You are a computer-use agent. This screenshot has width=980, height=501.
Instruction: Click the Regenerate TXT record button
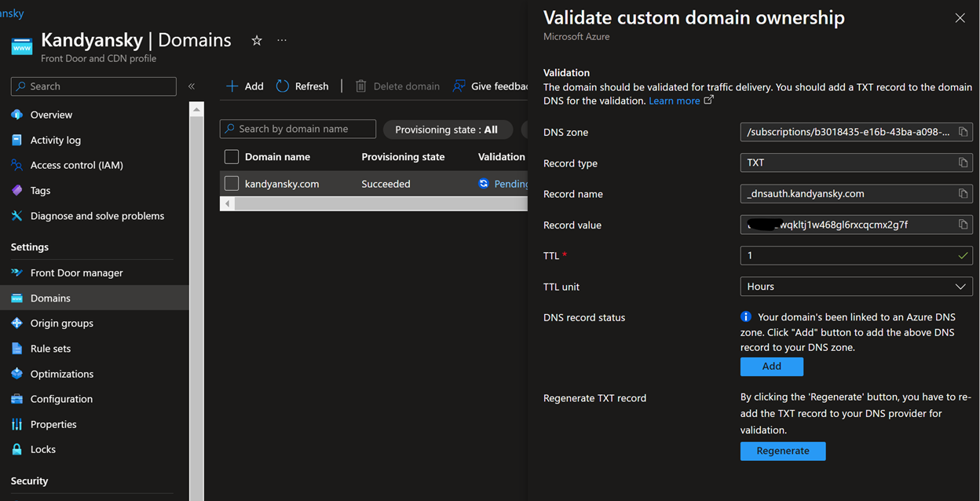point(782,451)
